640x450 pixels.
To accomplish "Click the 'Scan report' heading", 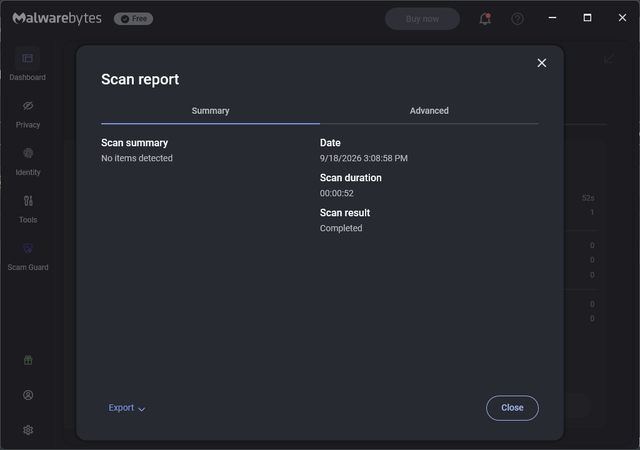I will (140, 79).
